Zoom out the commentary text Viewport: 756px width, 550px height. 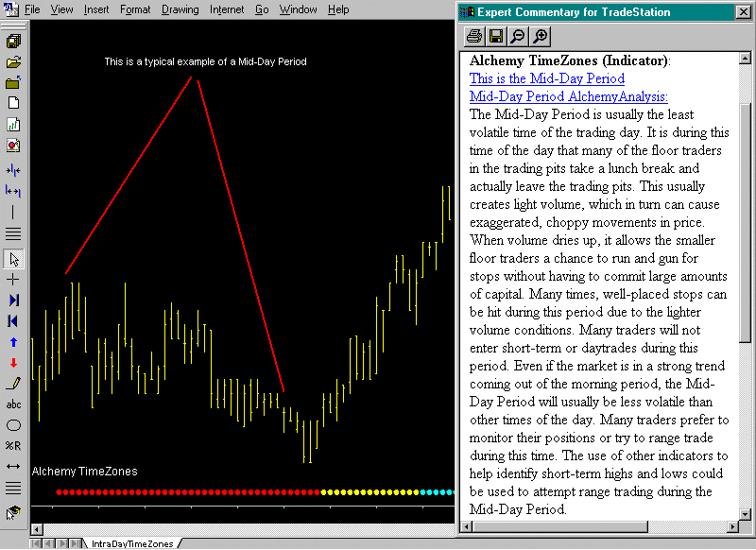click(x=518, y=36)
